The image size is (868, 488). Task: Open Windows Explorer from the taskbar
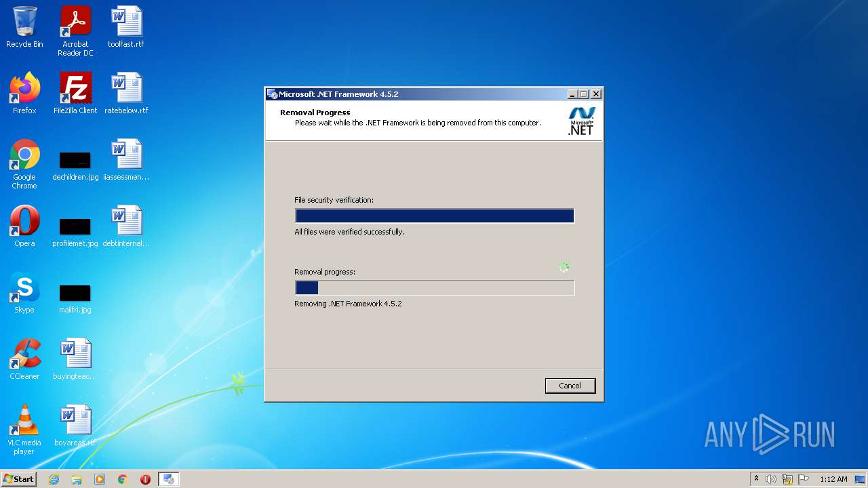tap(77, 479)
